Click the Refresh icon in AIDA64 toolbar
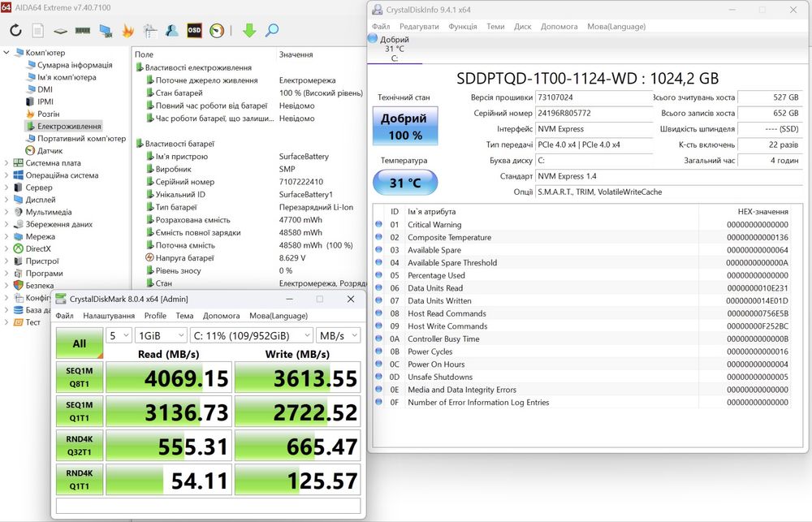The width and height of the screenshot is (812, 522). pos(15,31)
